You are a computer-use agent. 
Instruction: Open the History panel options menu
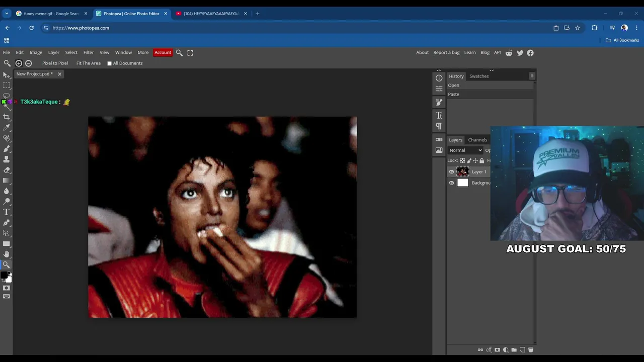tap(532, 76)
